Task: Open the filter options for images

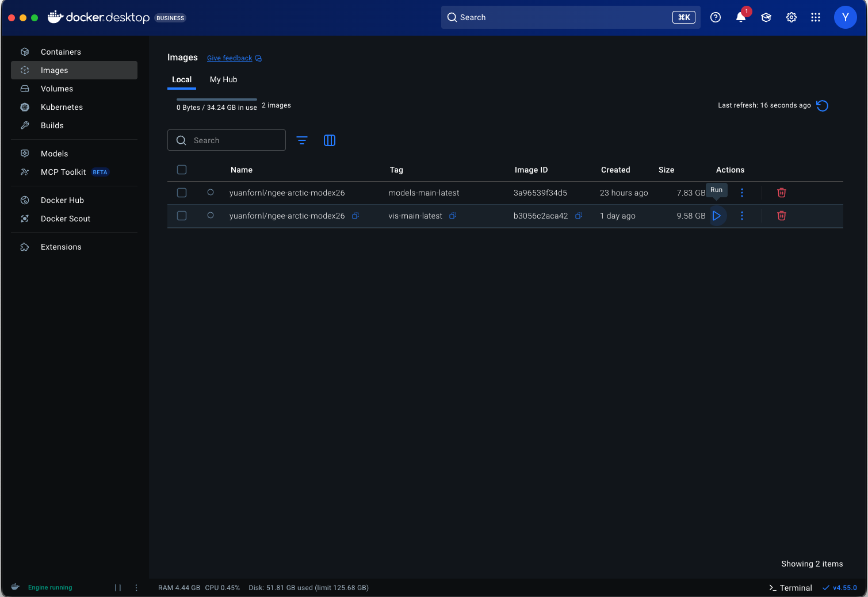Action: click(302, 140)
